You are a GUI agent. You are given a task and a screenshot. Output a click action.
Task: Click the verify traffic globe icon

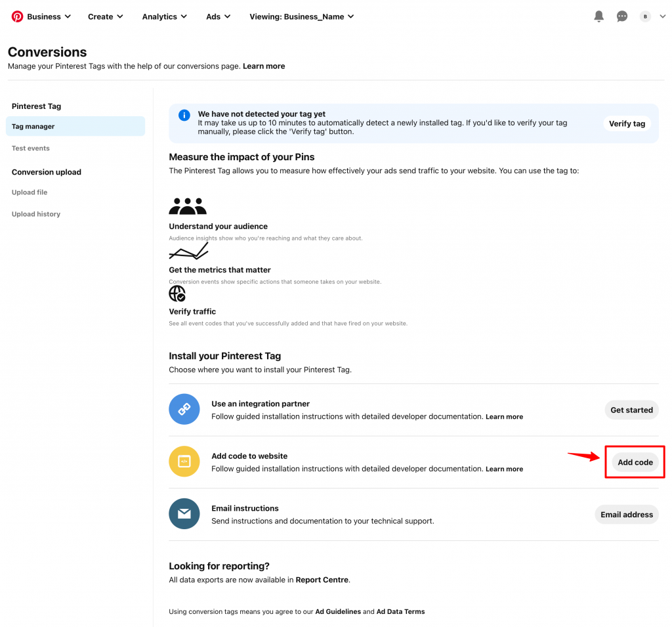click(177, 293)
